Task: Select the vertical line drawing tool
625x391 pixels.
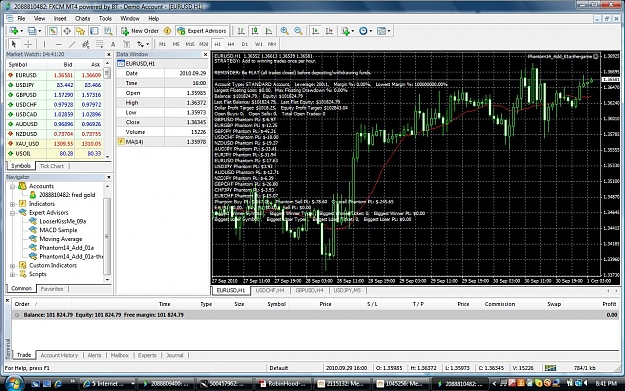Action: click(45, 44)
